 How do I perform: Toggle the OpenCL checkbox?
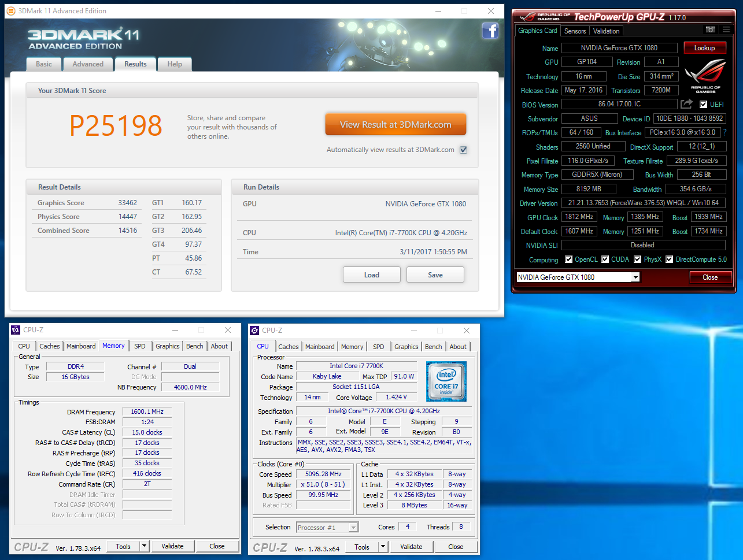(x=568, y=259)
